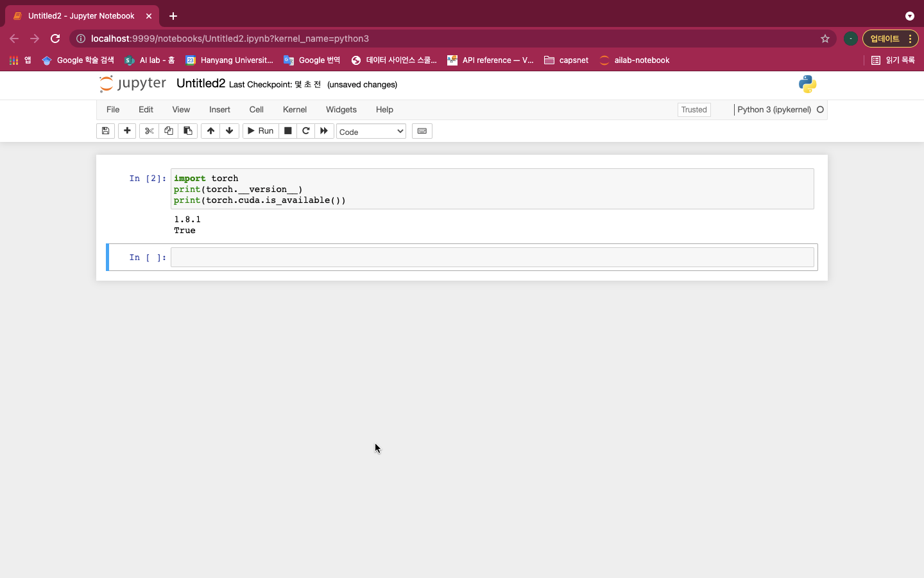The width and height of the screenshot is (924, 578).
Task: Click the output text True
Action: click(185, 231)
